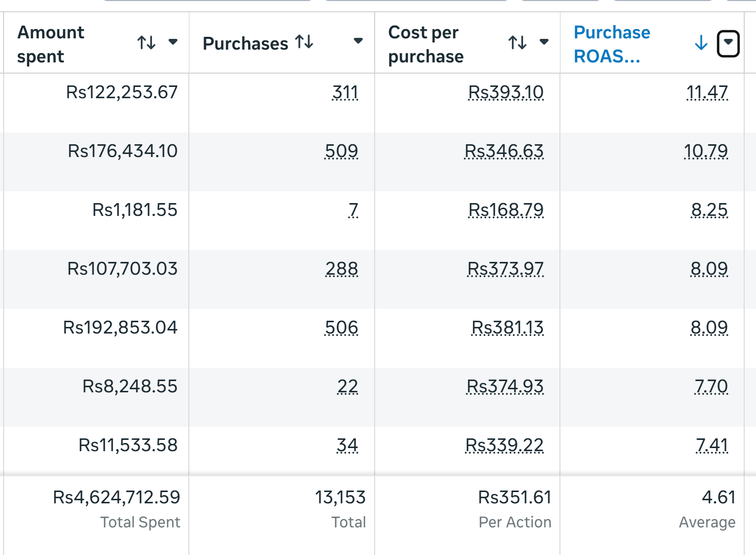Open Cost per purchase column dropdown
This screenshot has height=555, width=756.
(x=544, y=42)
